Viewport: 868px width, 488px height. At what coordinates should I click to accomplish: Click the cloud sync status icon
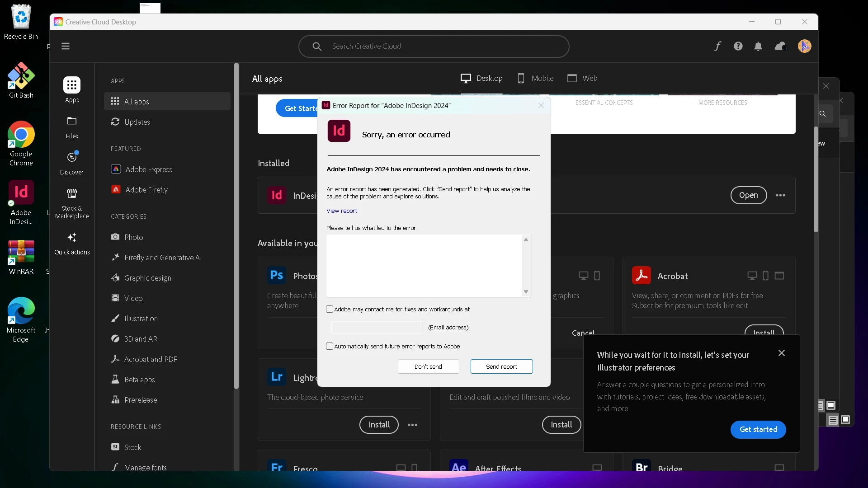(x=780, y=46)
